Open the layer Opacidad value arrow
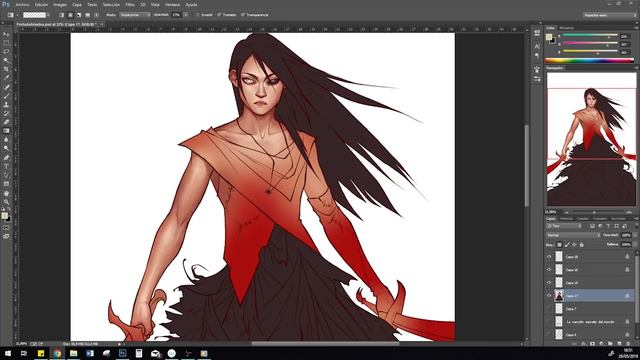The image size is (640, 360). [635, 235]
